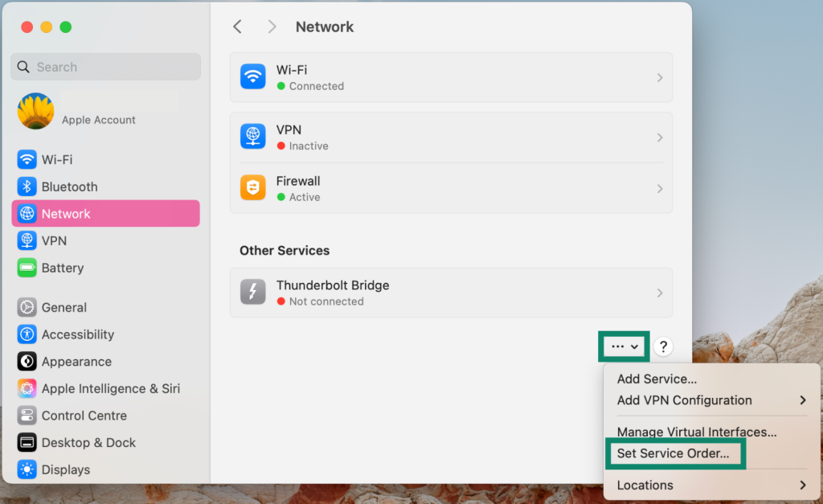823x504 pixels.
Task: Open the Apple Intelligence & Siri settings
Action: tap(26, 388)
